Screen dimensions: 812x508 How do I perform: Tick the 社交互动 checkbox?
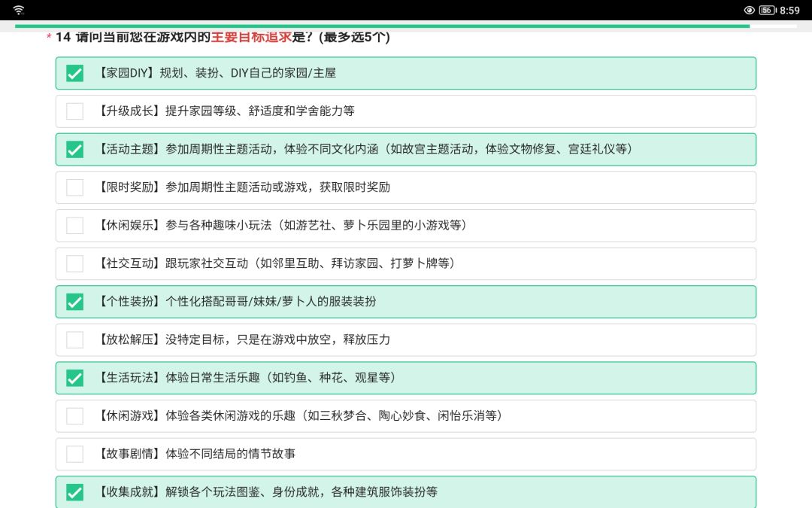74,263
